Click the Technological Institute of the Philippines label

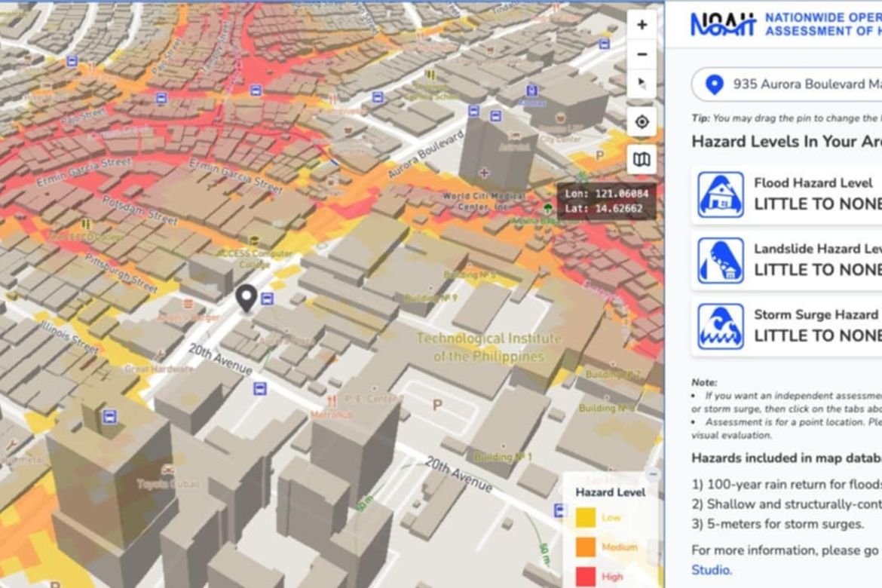488,348
